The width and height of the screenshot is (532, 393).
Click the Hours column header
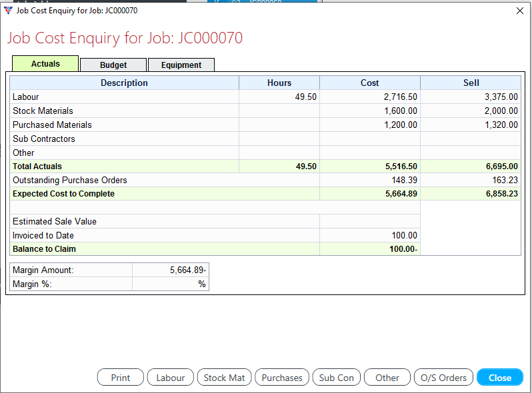point(279,83)
